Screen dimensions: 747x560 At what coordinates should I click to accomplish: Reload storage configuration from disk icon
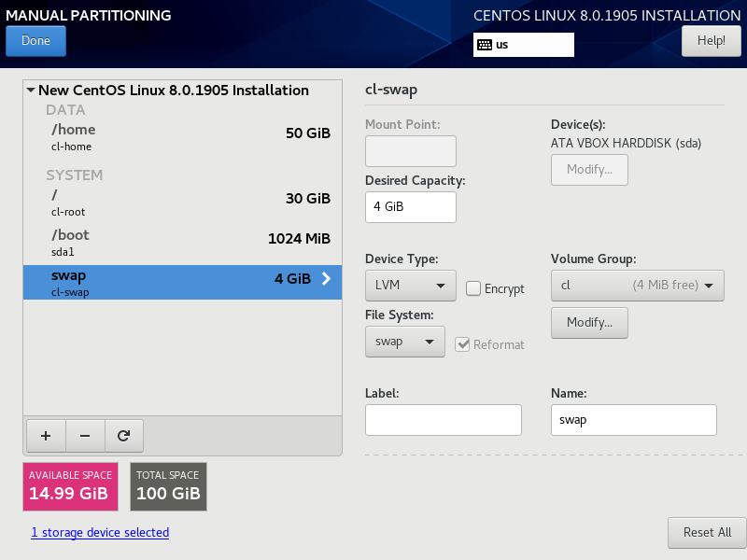pos(124,436)
